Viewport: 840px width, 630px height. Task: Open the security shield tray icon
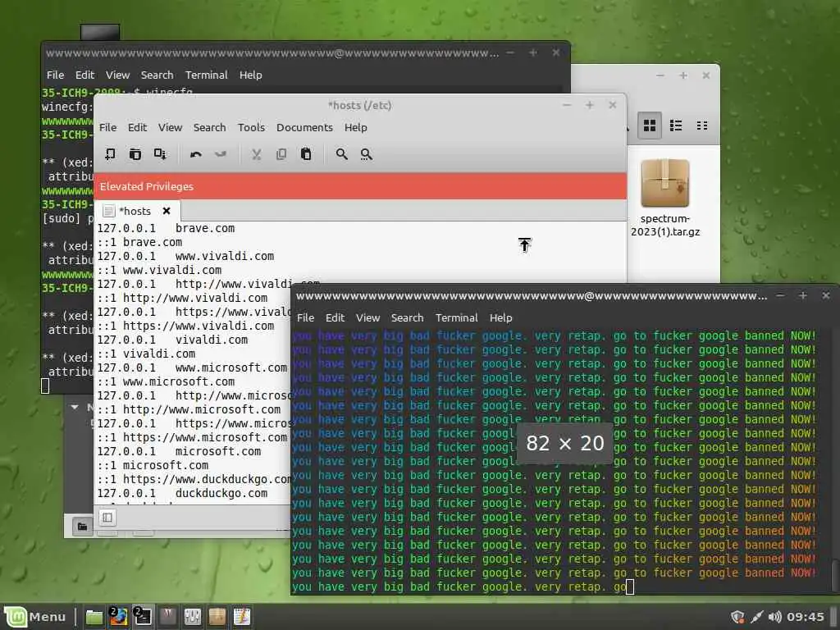[x=737, y=617]
